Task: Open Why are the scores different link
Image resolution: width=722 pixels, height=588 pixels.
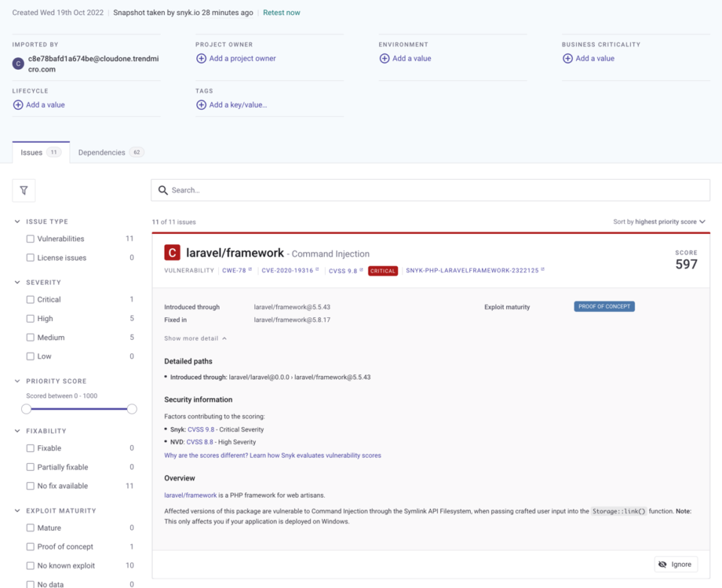Action: [272, 456]
